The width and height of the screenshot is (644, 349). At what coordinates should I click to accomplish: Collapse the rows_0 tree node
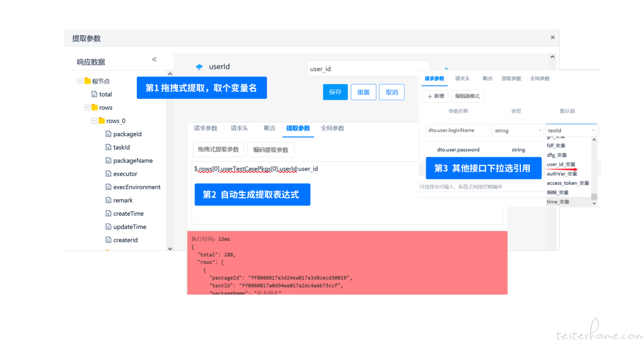click(94, 121)
